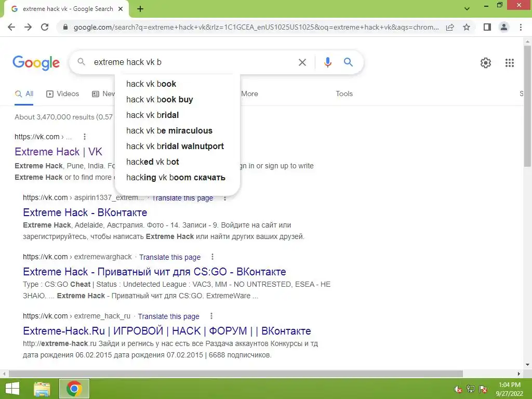View site information padlock icon

tap(65, 27)
